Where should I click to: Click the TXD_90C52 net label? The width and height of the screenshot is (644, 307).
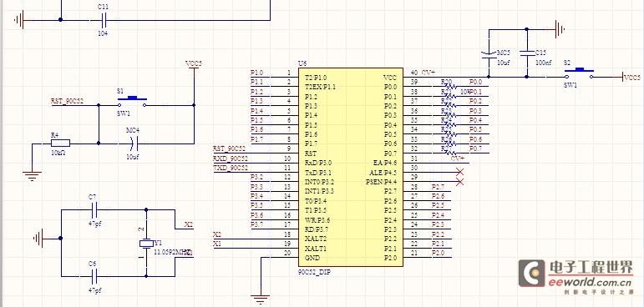[x=231, y=168]
